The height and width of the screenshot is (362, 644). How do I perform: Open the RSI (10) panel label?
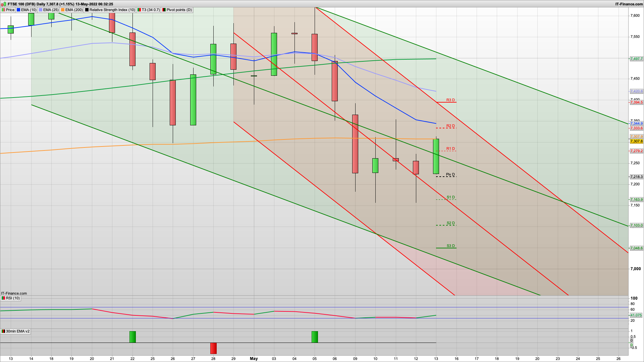pos(13,298)
